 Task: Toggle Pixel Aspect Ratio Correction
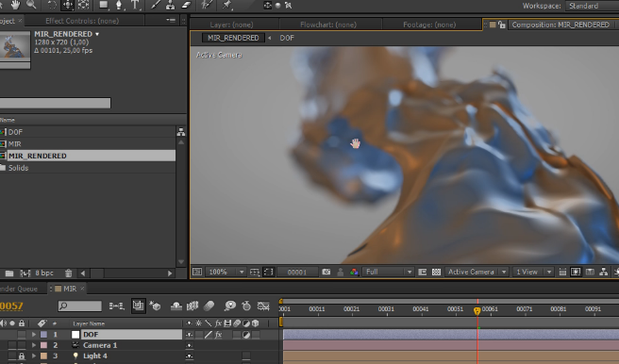pos(562,272)
